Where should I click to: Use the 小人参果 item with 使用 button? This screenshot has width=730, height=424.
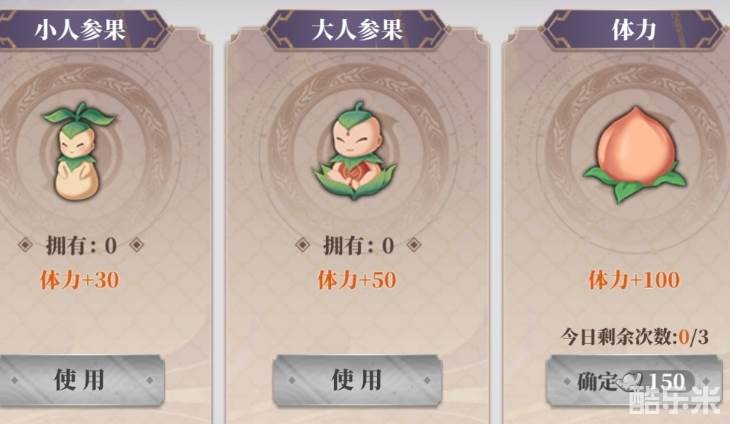(81, 379)
